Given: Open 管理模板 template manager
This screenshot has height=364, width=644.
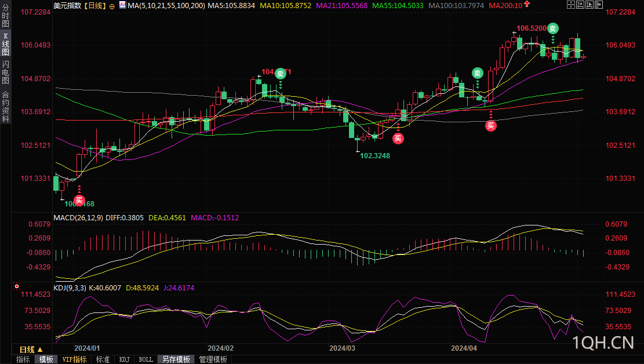Looking at the screenshot, I should [x=213, y=359].
